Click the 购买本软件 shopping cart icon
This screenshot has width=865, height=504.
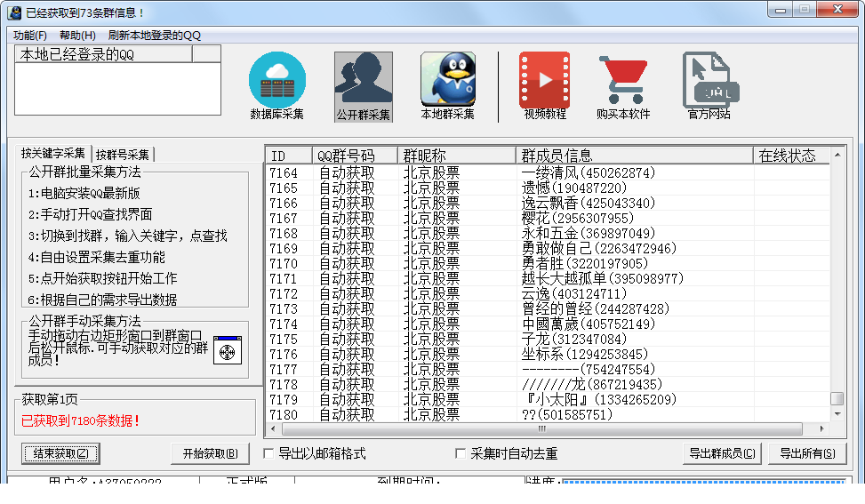pos(623,80)
